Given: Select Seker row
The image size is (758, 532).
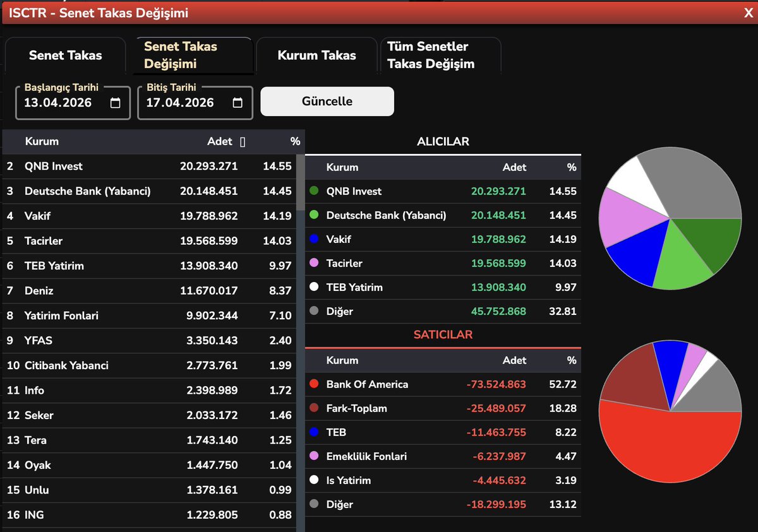Looking at the screenshot, I should pos(149,415).
